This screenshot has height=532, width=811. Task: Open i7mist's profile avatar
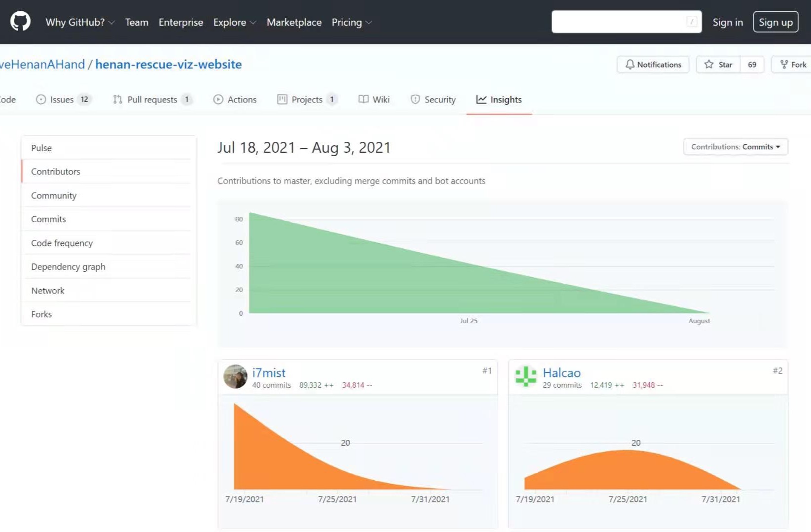click(235, 377)
